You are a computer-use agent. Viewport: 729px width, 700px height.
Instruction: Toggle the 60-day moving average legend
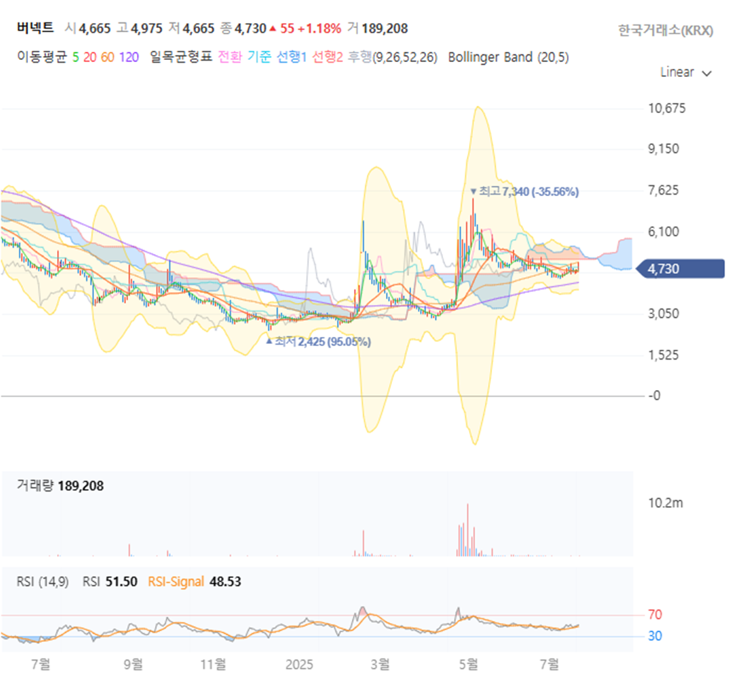[108, 57]
